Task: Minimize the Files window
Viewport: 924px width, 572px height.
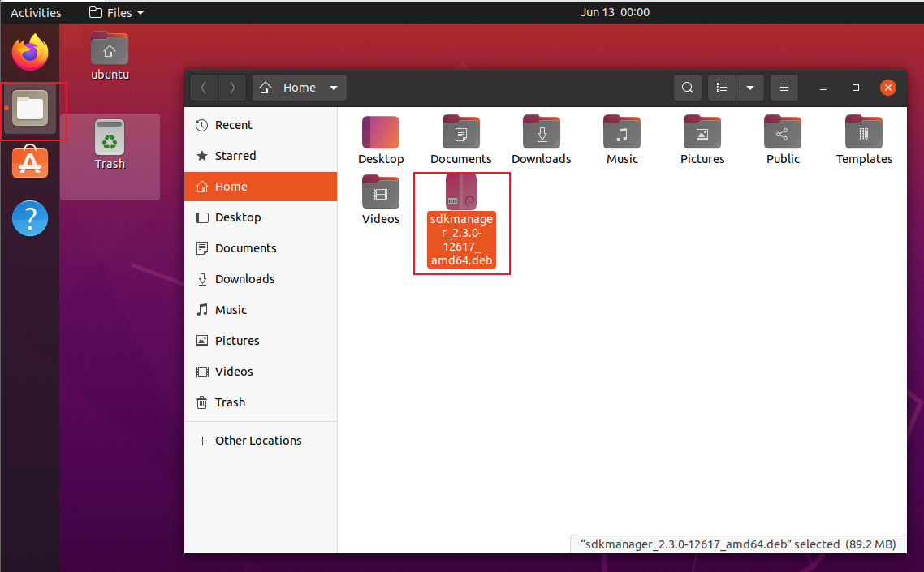Action: point(823,88)
